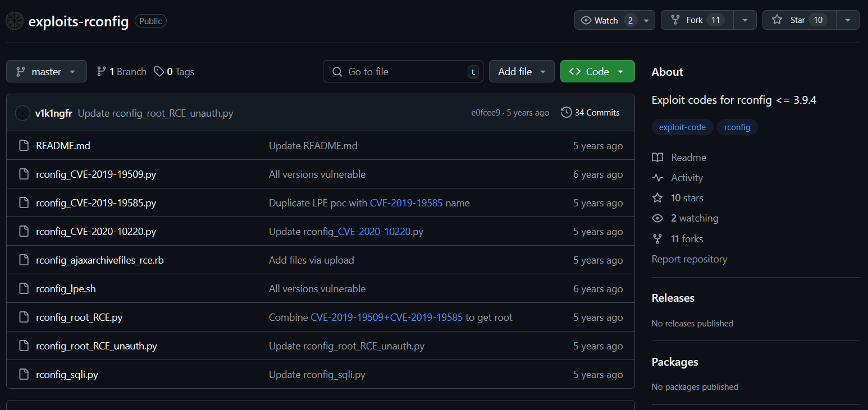Screen dimensions: 868x410
Task: Click the file icon beside rconfig_CVE-2019-19509.py
Action: tap(24, 174)
